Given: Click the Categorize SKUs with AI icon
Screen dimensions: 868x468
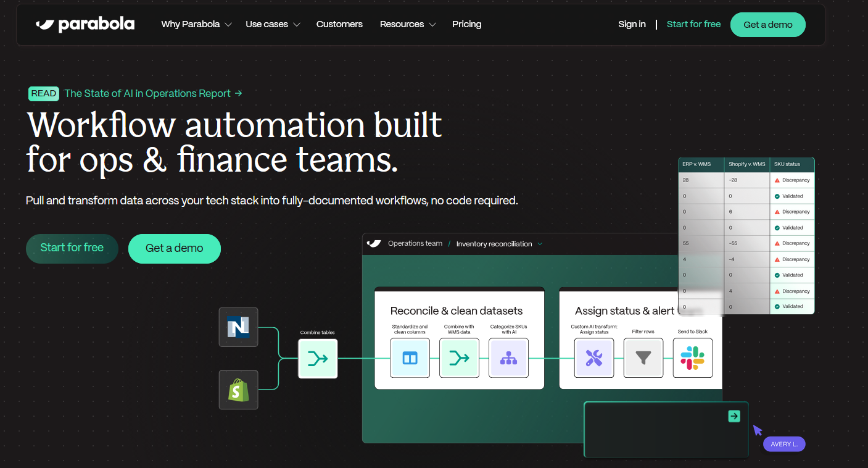Looking at the screenshot, I should pos(508,357).
